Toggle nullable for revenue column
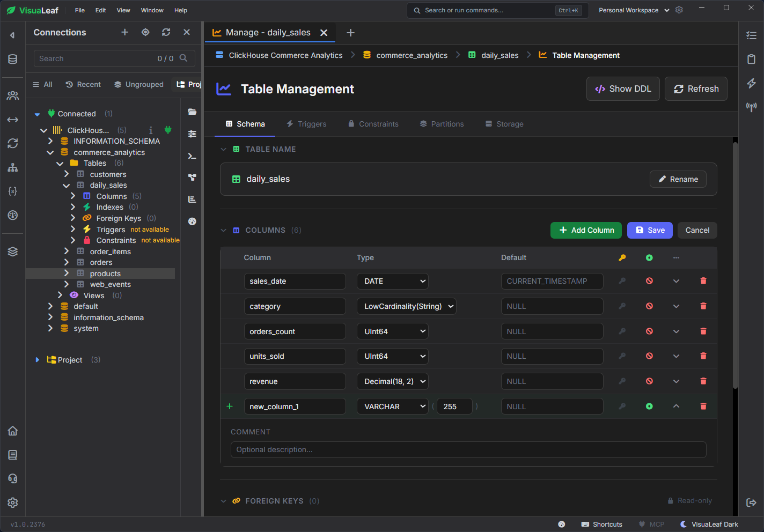This screenshot has width=764, height=532. click(649, 381)
